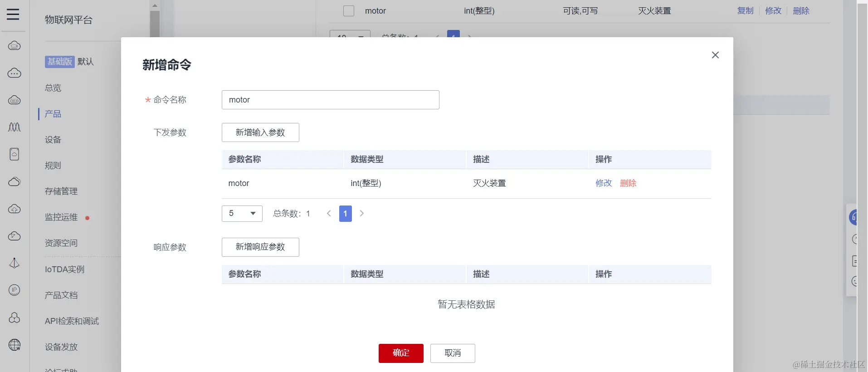The height and width of the screenshot is (372, 868).
Task: Select 产品 in the navigation menu
Action: 53,114
